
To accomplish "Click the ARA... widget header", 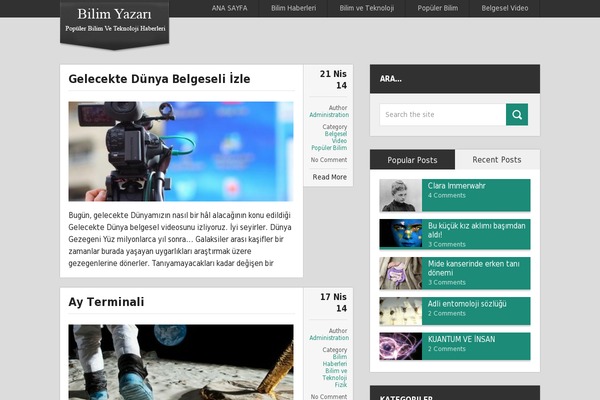I will pos(455,79).
